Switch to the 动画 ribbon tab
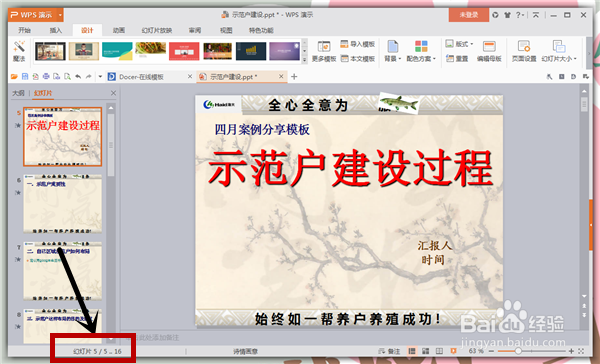The image size is (600, 364). pos(119,30)
